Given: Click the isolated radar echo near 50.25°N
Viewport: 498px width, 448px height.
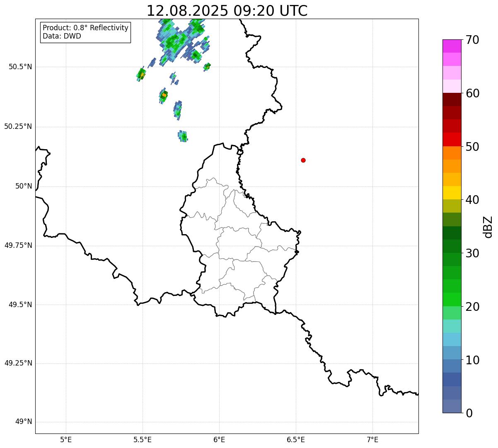Looking at the screenshot, I should point(183,136).
